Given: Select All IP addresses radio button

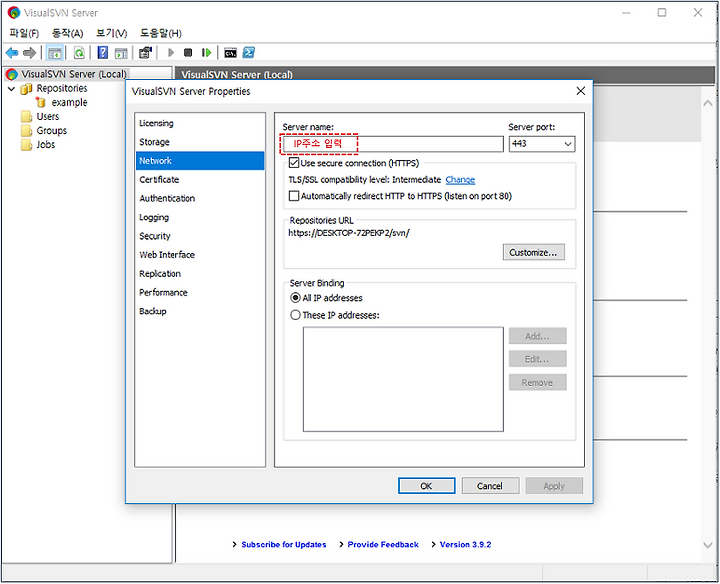Looking at the screenshot, I should pyautogui.click(x=295, y=298).
